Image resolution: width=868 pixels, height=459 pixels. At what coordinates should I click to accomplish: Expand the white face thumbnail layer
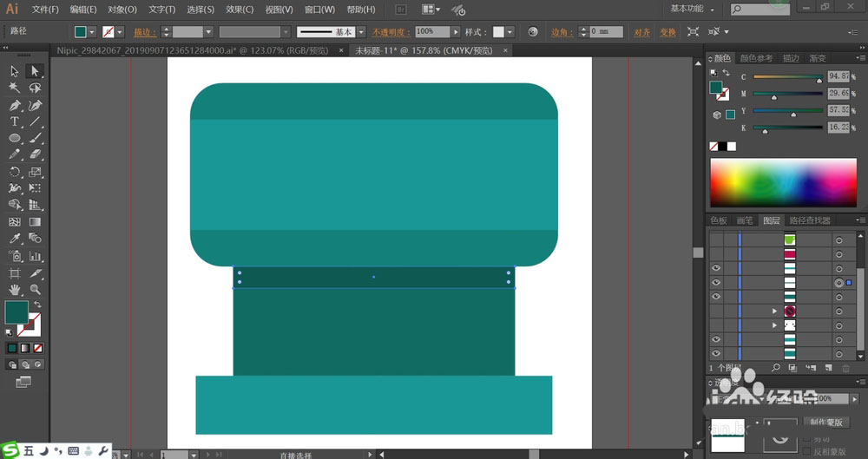click(774, 325)
